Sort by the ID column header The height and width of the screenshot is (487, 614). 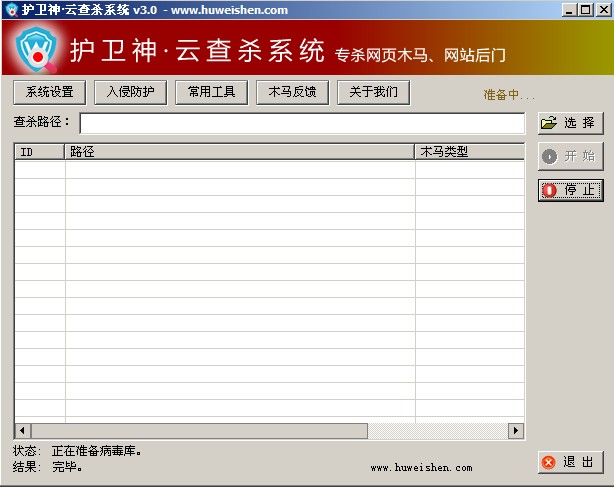pyautogui.click(x=40, y=152)
